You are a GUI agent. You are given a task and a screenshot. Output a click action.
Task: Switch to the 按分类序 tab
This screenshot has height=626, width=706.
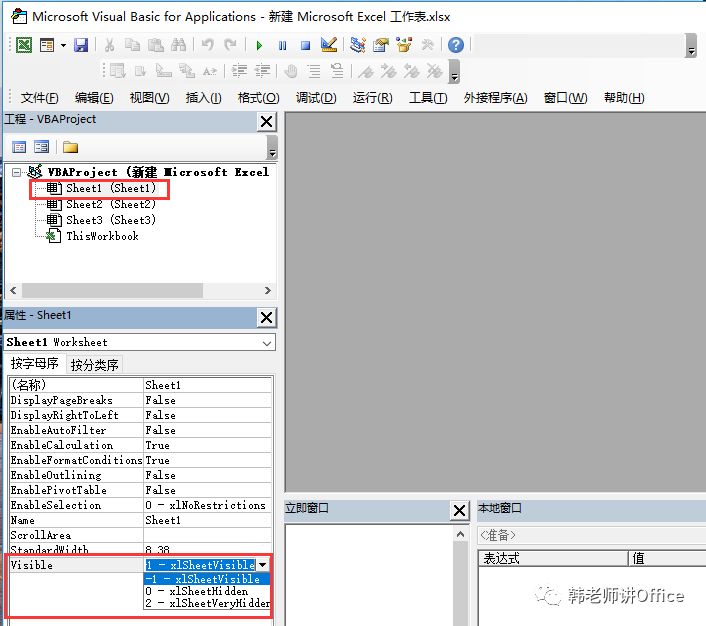[x=95, y=364]
